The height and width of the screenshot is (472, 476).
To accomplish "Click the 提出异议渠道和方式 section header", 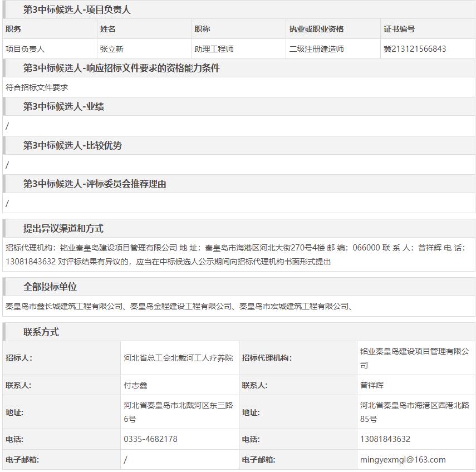I will tap(63, 228).
